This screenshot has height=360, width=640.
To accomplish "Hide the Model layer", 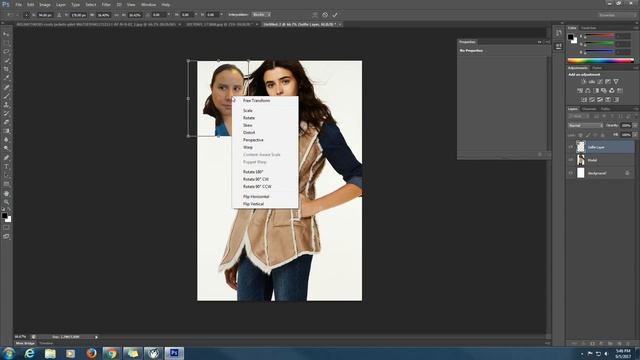I will [571, 160].
